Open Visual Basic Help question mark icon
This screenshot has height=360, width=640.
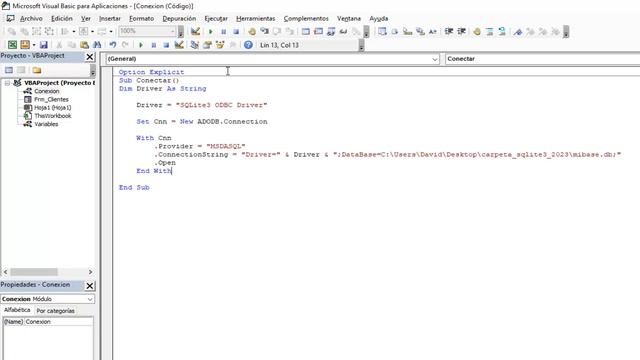click(248, 45)
